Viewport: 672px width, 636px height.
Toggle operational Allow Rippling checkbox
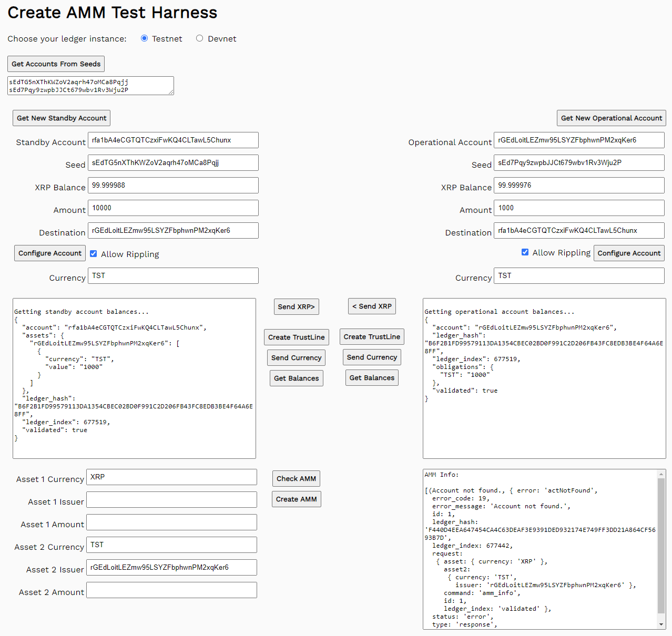[x=525, y=252]
